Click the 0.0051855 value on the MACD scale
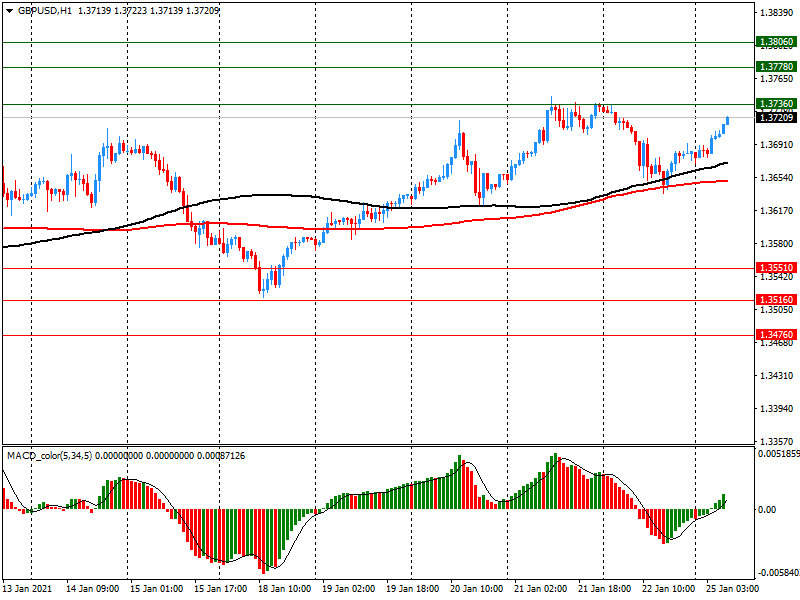Screen dimensions: 800x600 (x=777, y=455)
